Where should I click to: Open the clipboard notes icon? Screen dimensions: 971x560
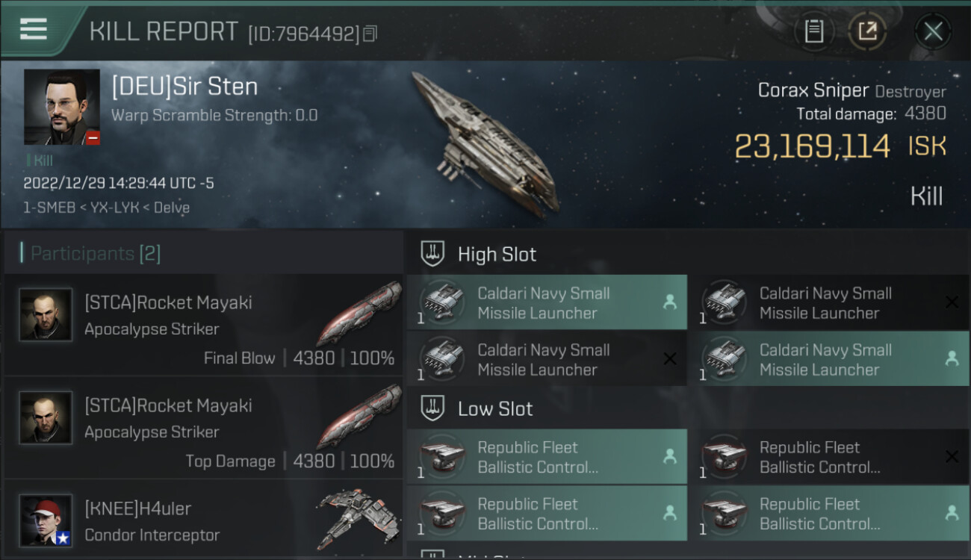(813, 31)
